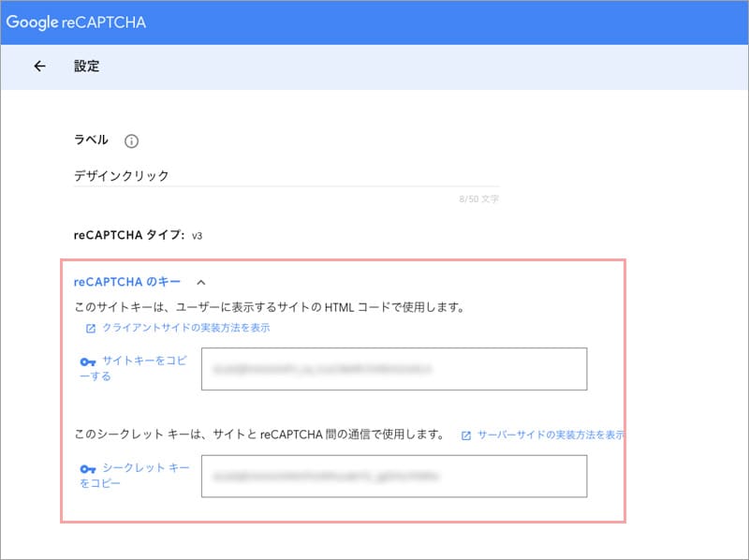Click the external-link icon beside サーバーサイド
Viewport: 749px width, 560px height.
(465, 435)
